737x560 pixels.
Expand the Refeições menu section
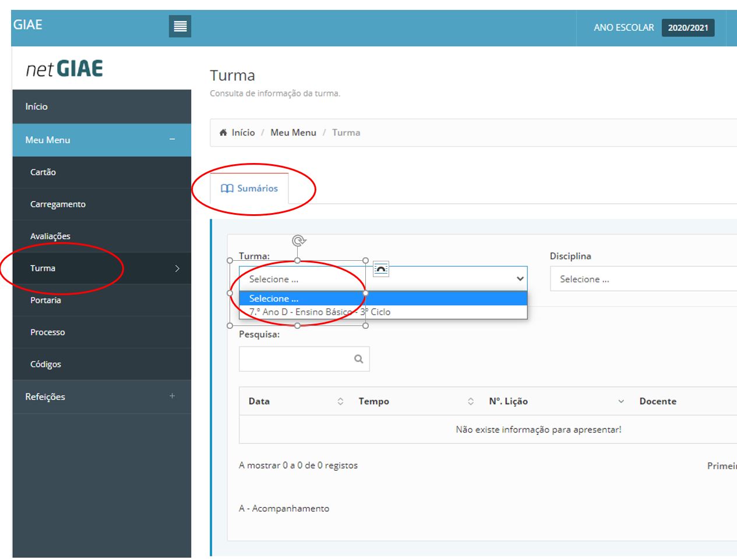[172, 396]
